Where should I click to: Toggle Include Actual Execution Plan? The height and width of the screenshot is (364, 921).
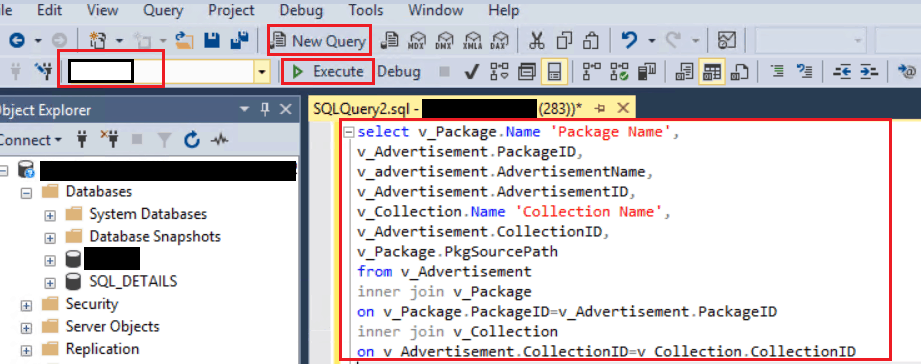[x=590, y=72]
